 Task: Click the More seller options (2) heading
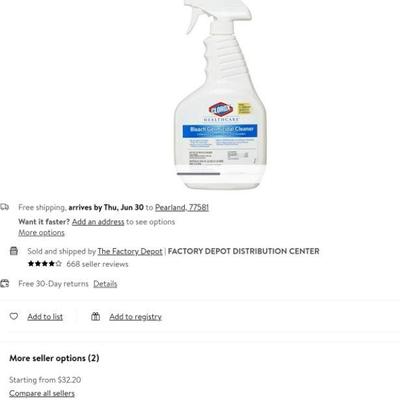54,358
